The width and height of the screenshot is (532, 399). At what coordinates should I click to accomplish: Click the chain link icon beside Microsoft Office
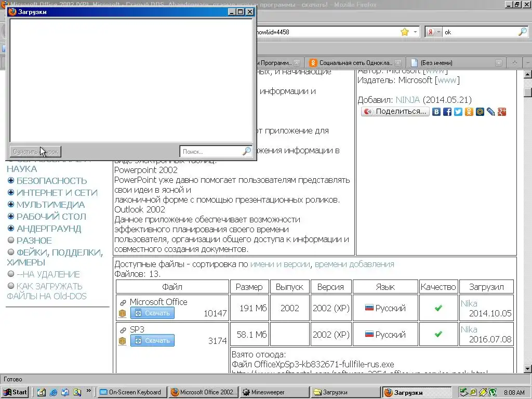(123, 302)
